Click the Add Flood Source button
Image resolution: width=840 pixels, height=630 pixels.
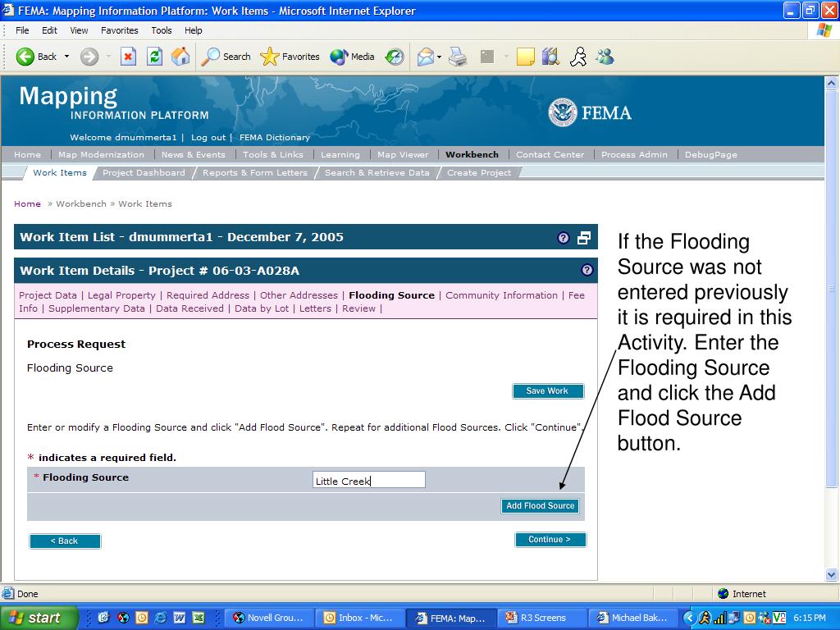pyautogui.click(x=540, y=505)
